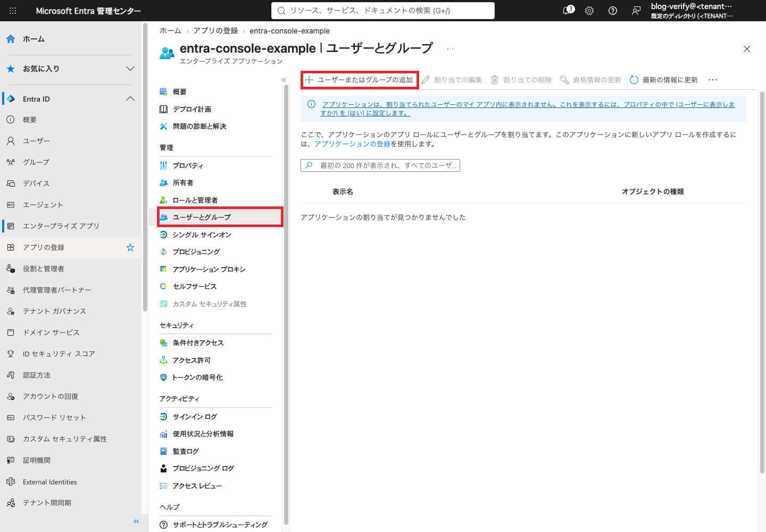766x532 pixels.
Task: Click the プロビジョニング icon under 管理
Action: (164, 252)
